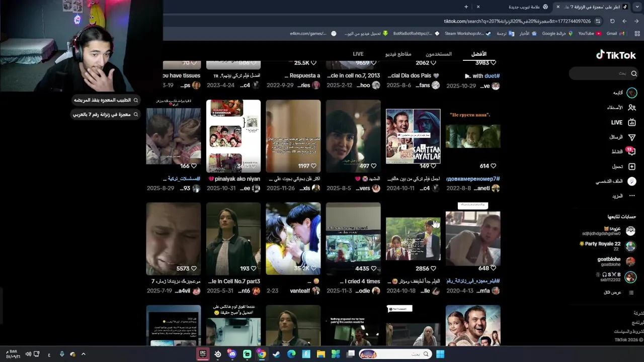Click the magnifier icon in TikTok search box
Viewport: 644px width, 362px height.
pyautogui.click(x=634, y=73)
